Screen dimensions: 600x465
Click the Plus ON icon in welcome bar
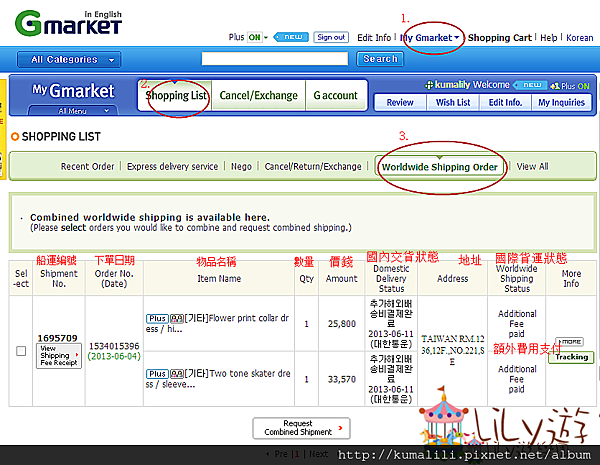pyautogui.click(x=569, y=86)
